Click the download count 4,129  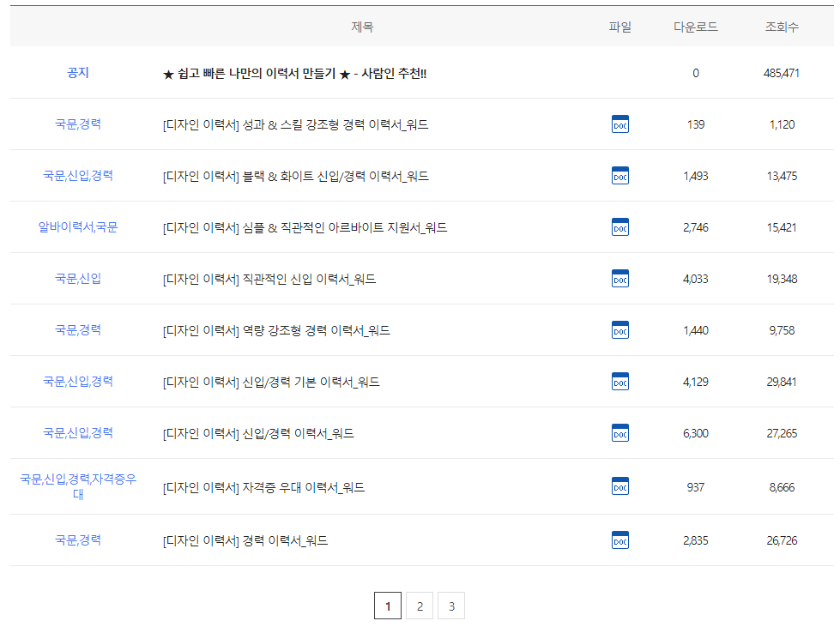pos(695,382)
